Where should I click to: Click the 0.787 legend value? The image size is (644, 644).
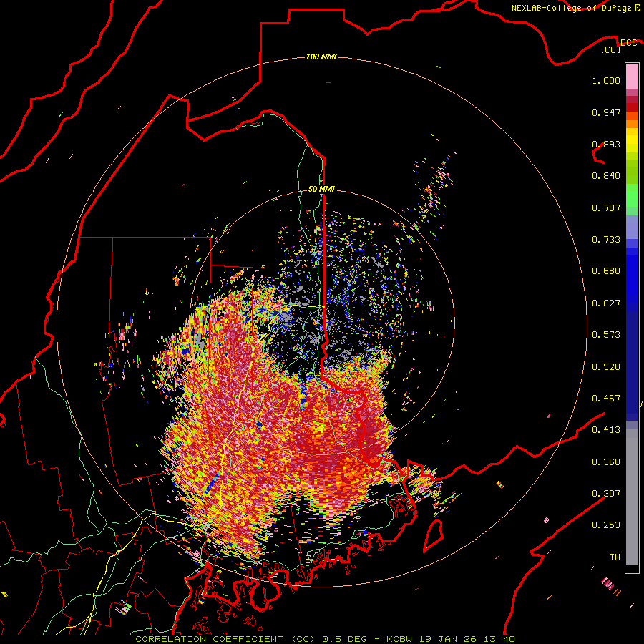(x=606, y=208)
